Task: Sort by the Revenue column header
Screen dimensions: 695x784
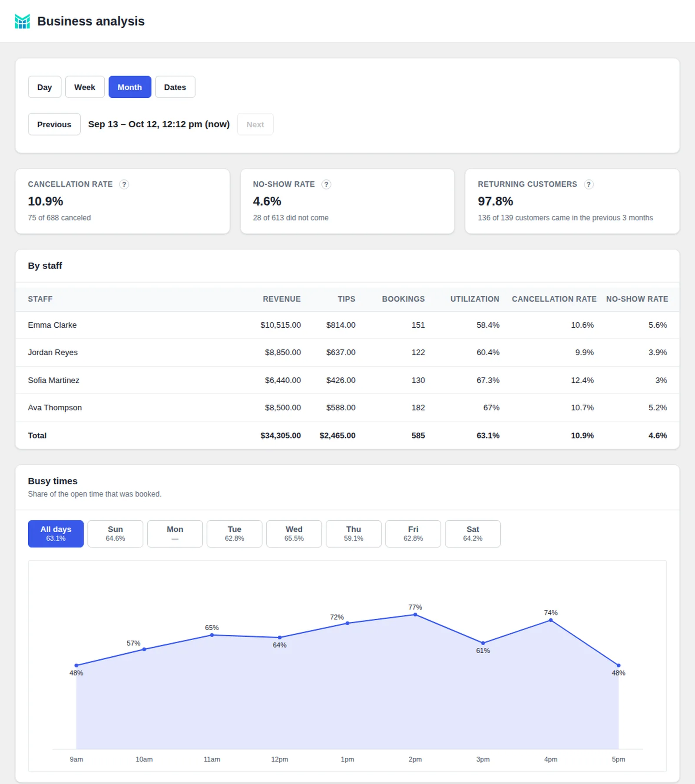Action: [x=281, y=299]
